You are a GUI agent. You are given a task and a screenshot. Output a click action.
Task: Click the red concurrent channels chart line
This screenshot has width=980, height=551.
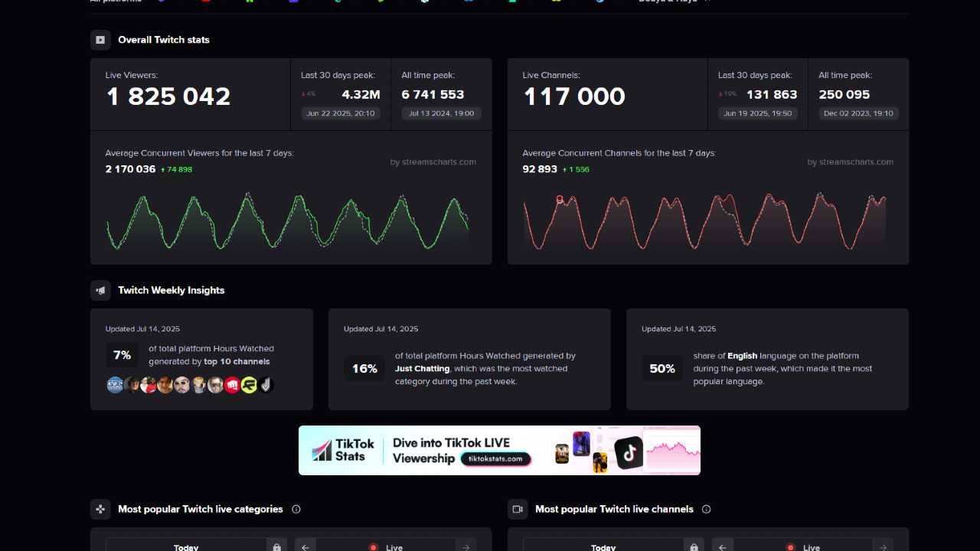[704, 220]
